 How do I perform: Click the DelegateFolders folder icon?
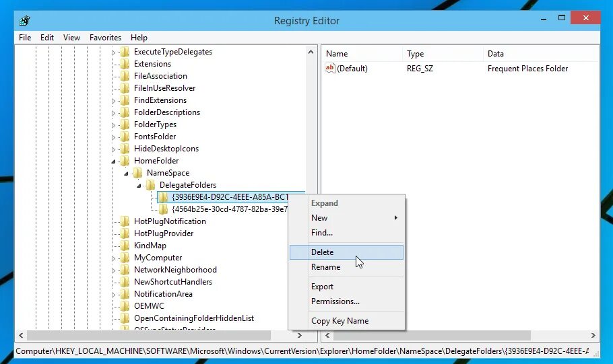[150, 185]
